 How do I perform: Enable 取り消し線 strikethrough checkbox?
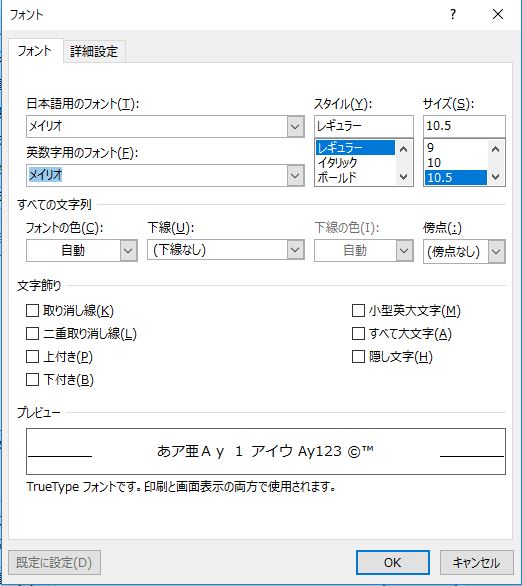click(x=33, y=310)
